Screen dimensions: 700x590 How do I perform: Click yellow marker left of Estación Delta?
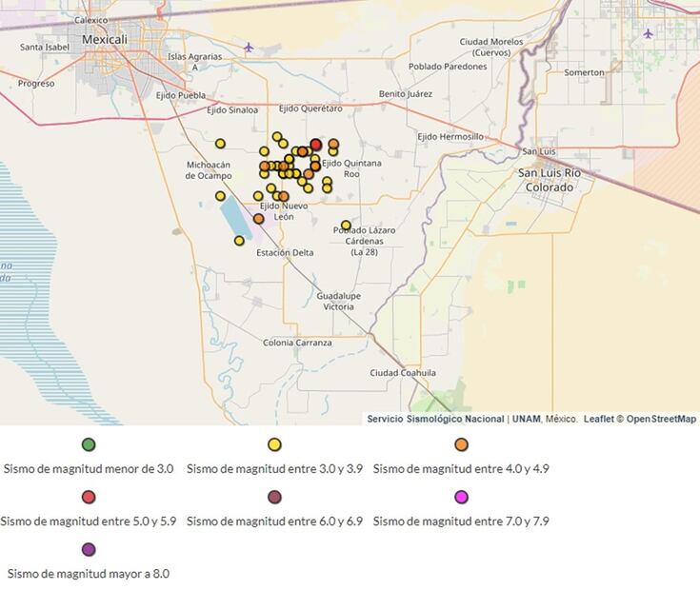click(x=239, y=241)
